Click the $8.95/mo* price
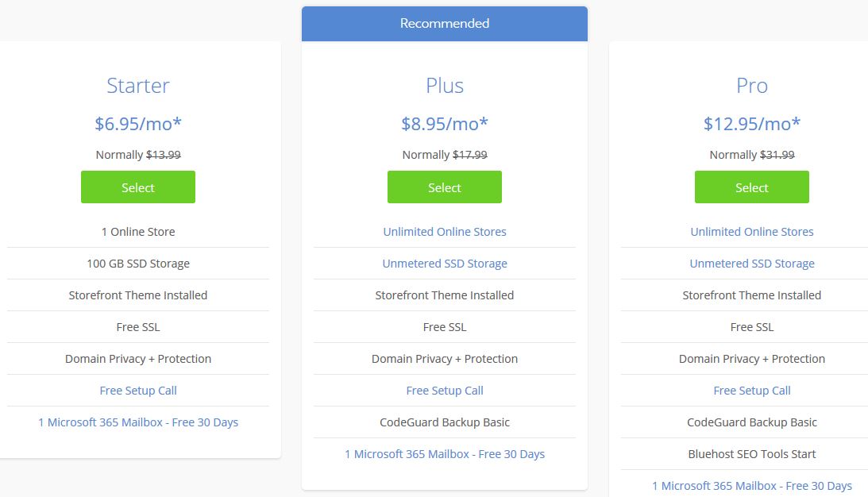The height and width of the screenshot is (497, 868). [445, 123]
